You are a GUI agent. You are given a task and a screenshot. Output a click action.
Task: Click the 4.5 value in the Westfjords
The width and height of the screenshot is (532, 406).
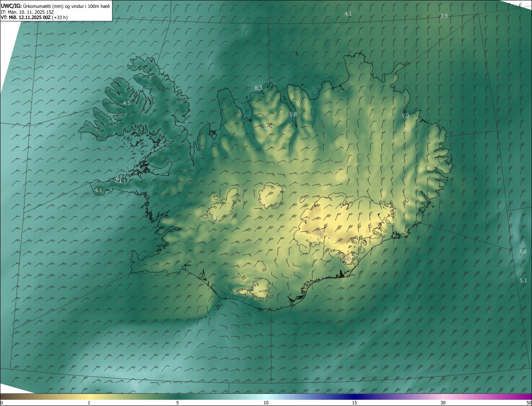click(x=127, y=103)
